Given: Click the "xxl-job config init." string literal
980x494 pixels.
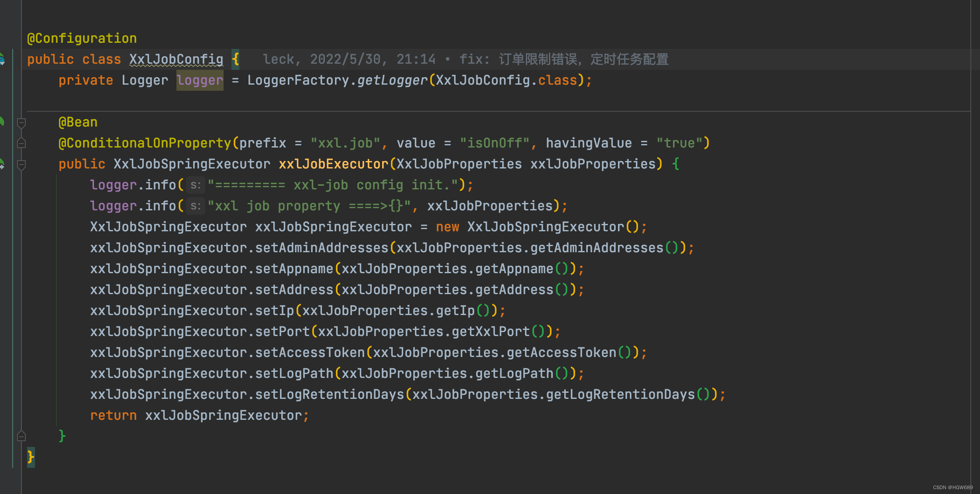Looking at the screenshot, I should [x=333, y=185].
